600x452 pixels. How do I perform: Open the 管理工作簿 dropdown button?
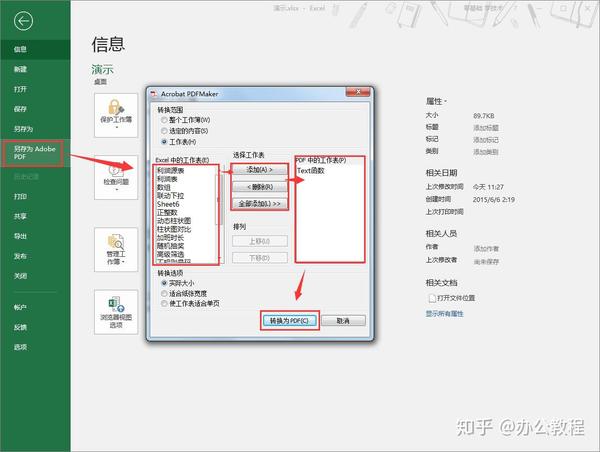point(116,250)
